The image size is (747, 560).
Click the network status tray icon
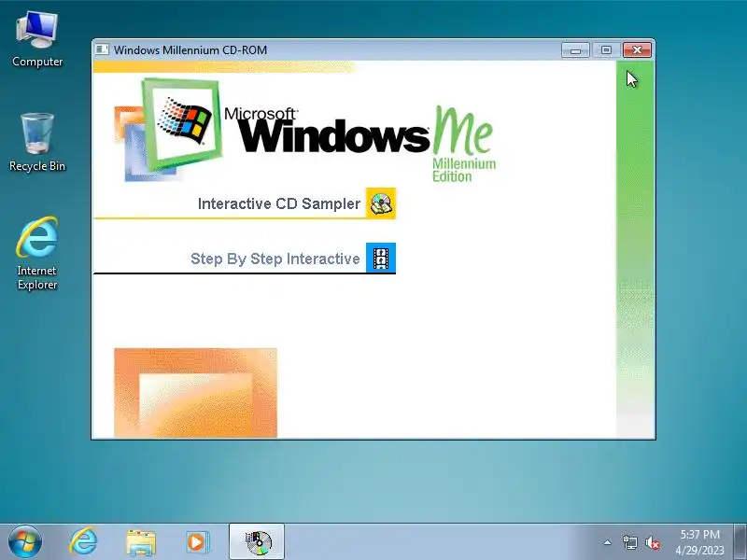[x=629, y=542]
